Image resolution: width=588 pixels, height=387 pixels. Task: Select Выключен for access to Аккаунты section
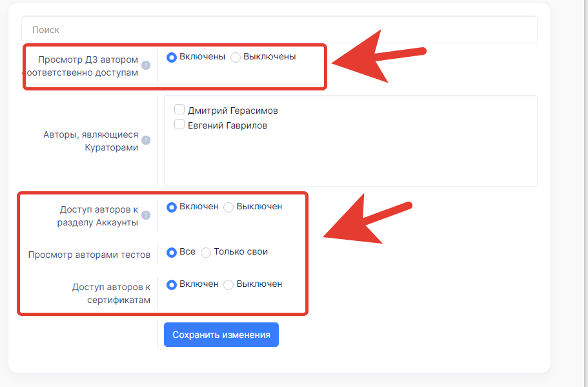coord(228,207)
